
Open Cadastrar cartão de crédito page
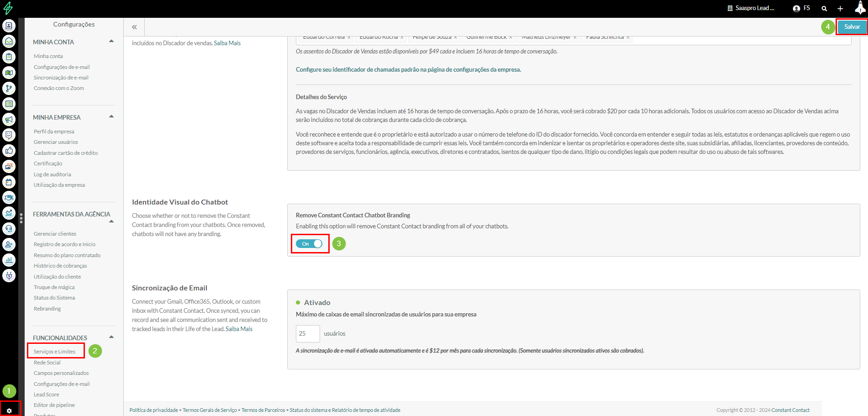pyautogui.click(x=65, y=153)
